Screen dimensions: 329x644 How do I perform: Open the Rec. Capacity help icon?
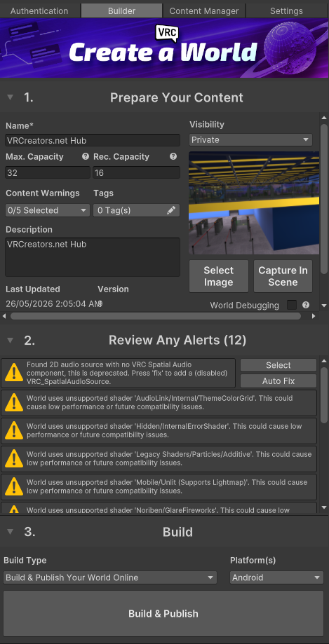(173, 156)
